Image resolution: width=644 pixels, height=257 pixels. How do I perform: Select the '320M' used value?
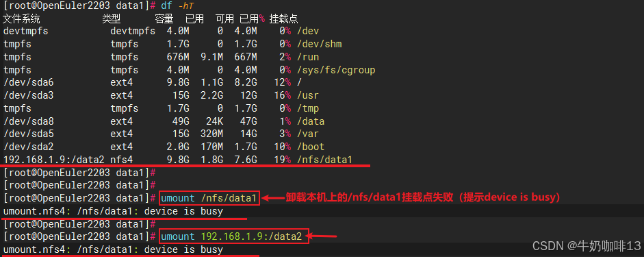212,134
